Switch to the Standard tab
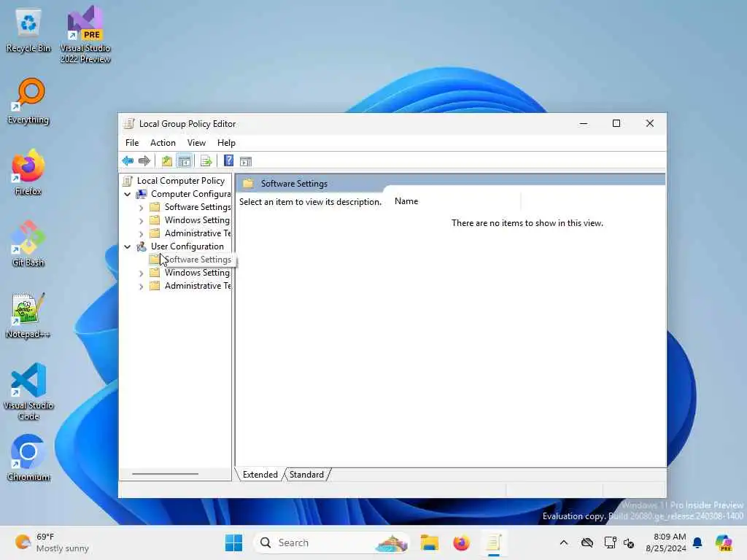 click(x=306, y=474)
